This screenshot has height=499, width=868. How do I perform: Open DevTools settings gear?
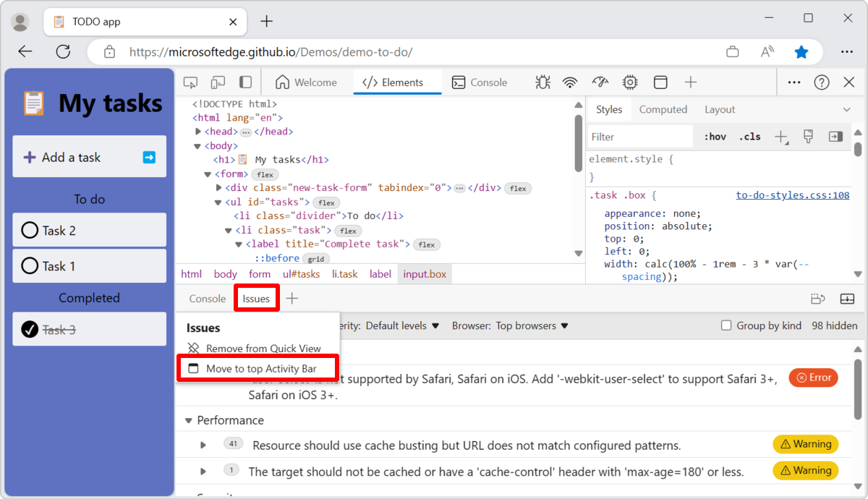tap(630, 82)
